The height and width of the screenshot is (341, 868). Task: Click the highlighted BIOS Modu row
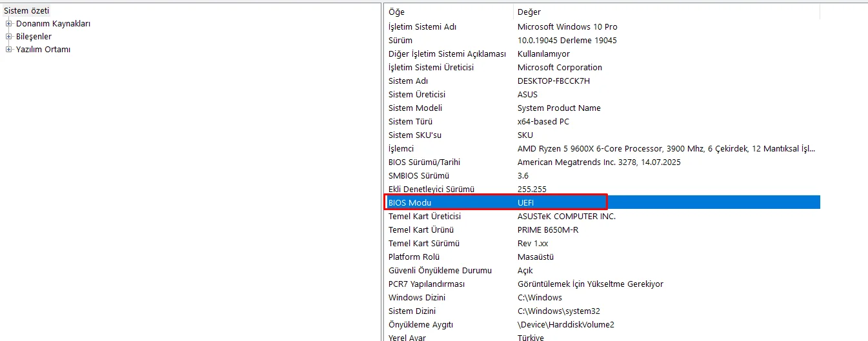495,202
